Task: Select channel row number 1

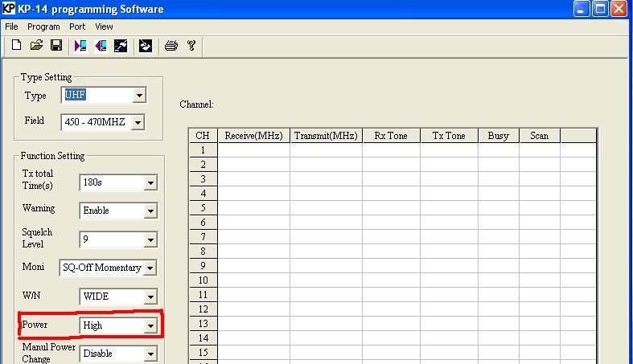Action: point(203,150)
